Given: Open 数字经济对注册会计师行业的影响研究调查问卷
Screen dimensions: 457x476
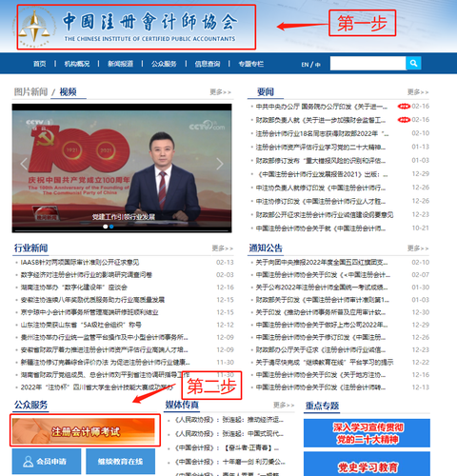Looking at the screenshot, I should tap(87, 275).
